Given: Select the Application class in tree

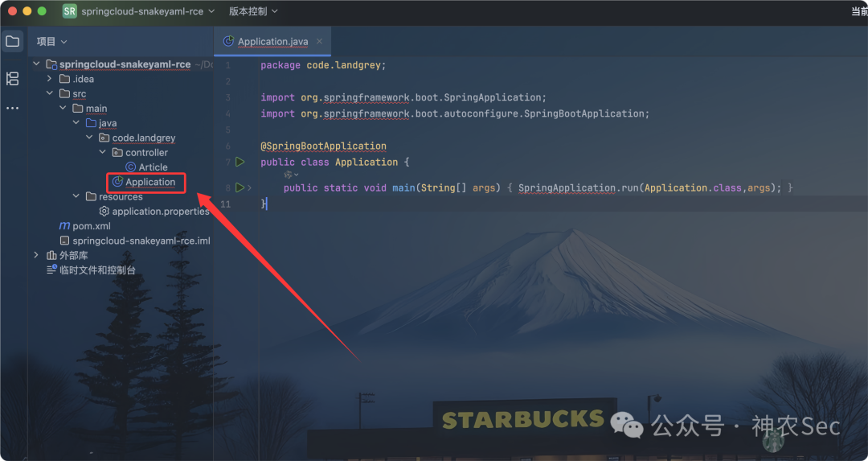Looking at the screenshot, I should 150,182.
